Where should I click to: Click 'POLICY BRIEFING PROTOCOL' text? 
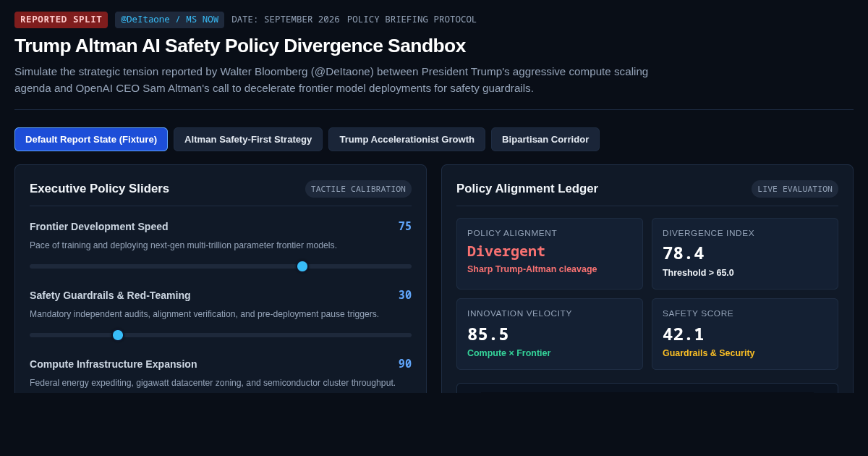412,20
